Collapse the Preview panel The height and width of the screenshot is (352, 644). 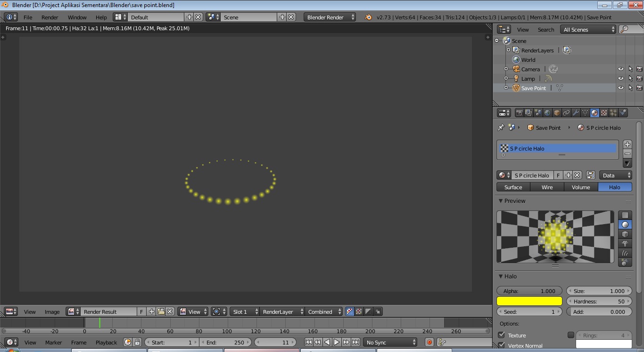[501, 201]
